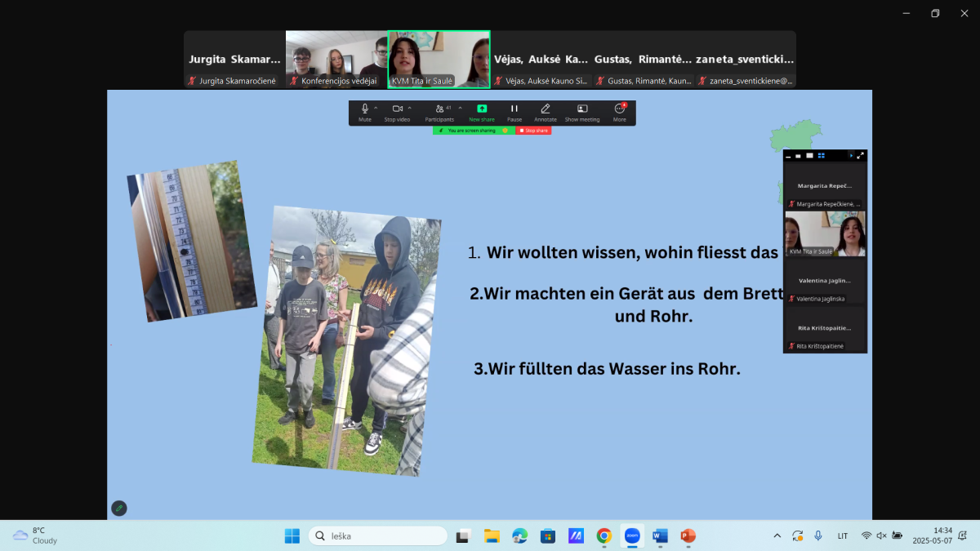980x551 pixels.
Task: Expand video options arrow beside Stop video
Action: coord(409,108)
